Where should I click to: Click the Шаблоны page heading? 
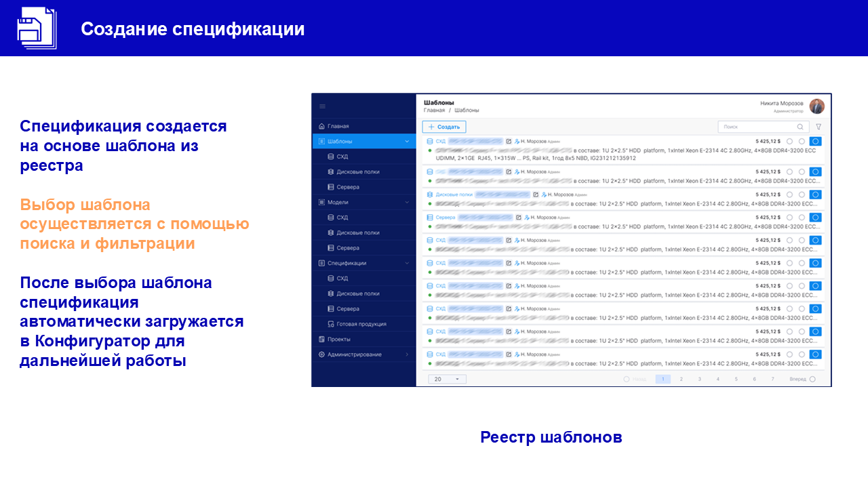click(439, 102)
